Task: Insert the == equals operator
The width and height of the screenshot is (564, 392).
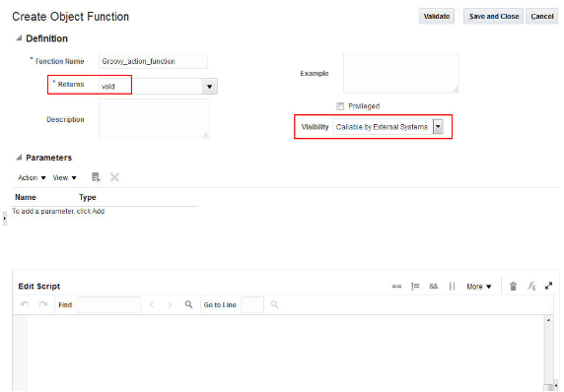Action: click(x=396, y=287)
